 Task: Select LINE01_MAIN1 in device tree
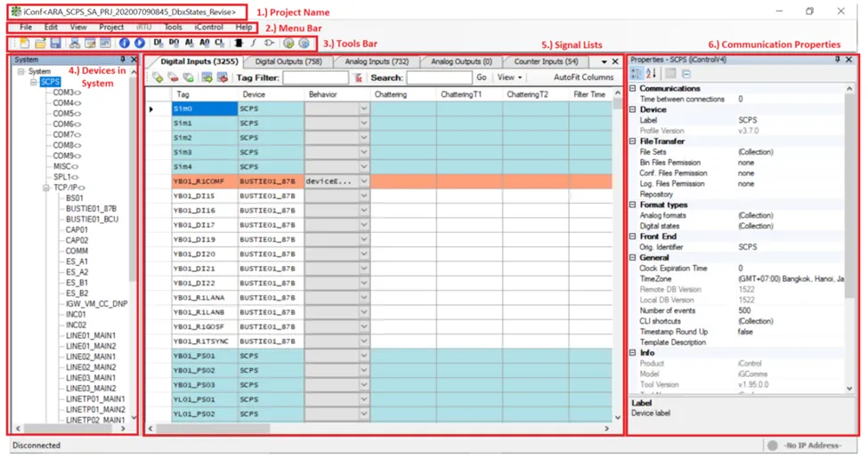click(91, 336)
